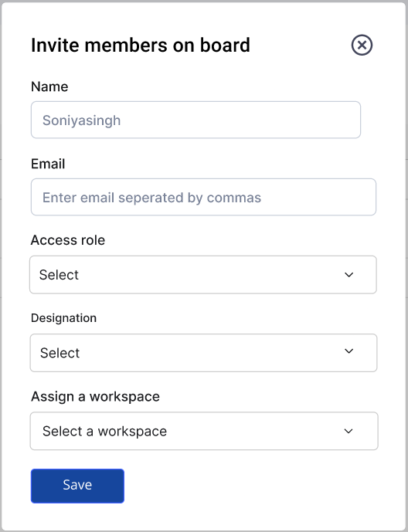Open the Access role dropdown
Image resolution: width=408 pixels, height=532 pixels.
203,274
